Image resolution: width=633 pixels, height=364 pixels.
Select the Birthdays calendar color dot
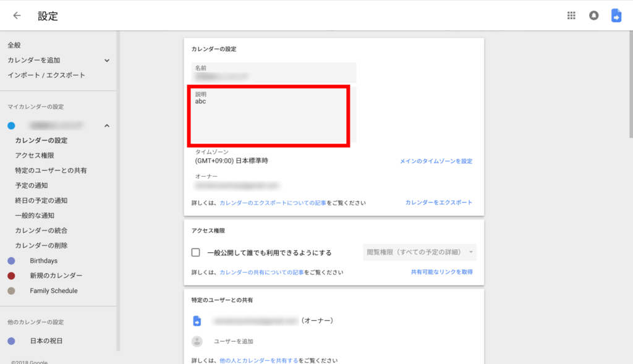(11, 261)
